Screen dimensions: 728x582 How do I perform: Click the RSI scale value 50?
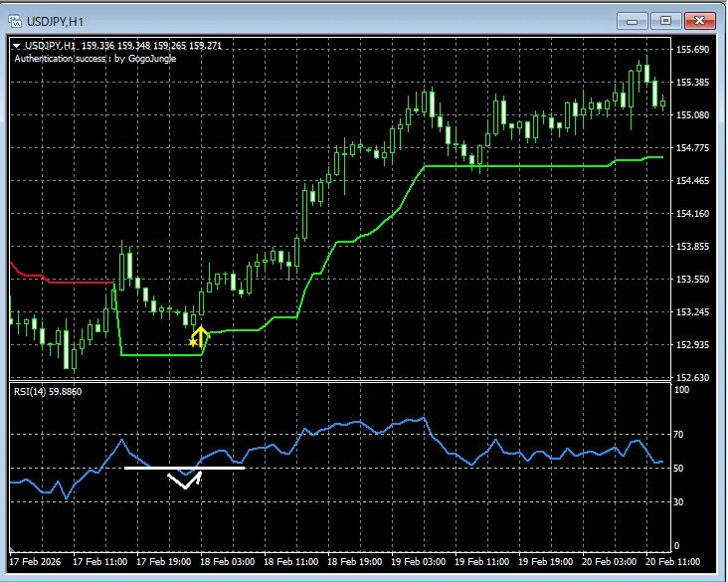coord(679,469)
